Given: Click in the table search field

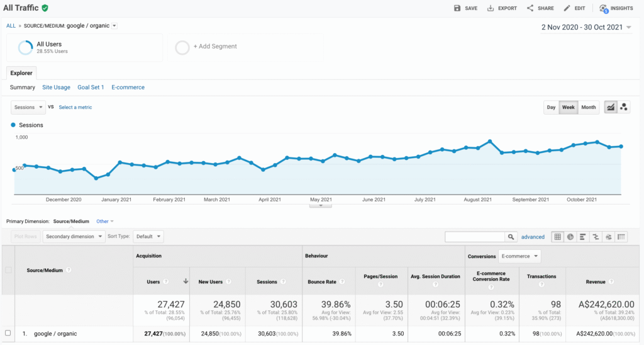Looking at the screenshot, I should click(475, 237).
